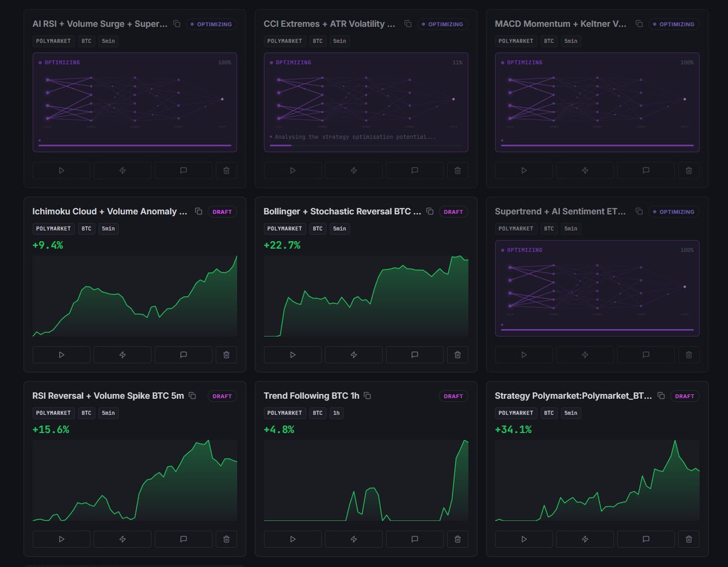This screenshot has height=567, width=728.
Task: Click the +34.1% return value
Action: [513, 429]
